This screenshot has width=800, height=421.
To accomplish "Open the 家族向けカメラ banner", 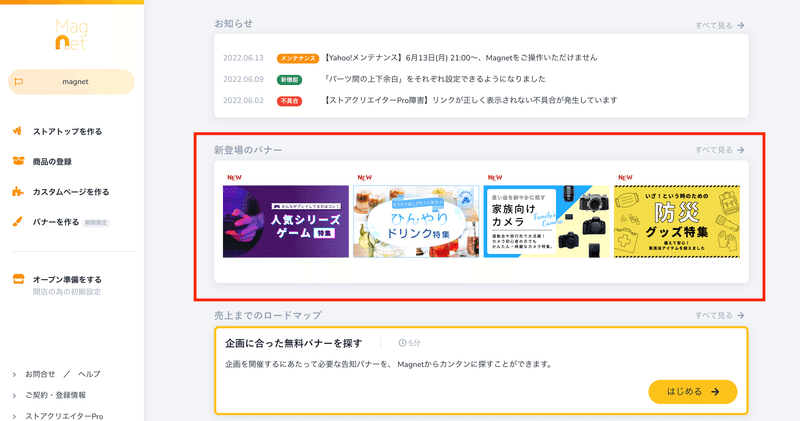I will click(x=546, y=221).
